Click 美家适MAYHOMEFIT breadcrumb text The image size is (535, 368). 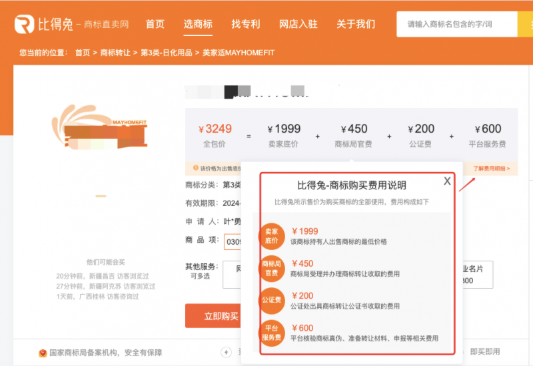[238, 53]
